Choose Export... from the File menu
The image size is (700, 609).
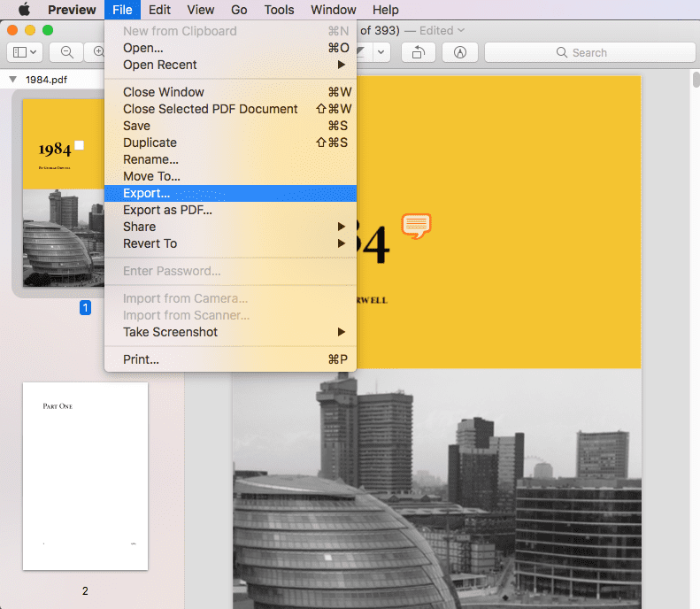(x=147, y=193)
